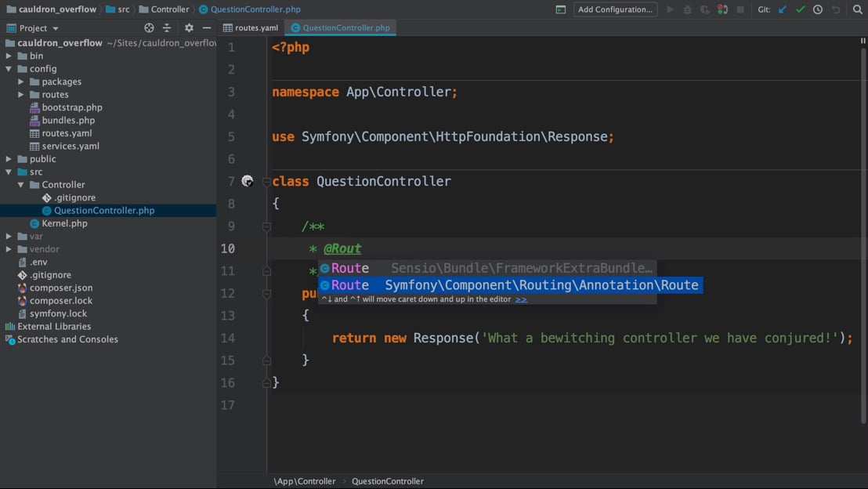Click the Git update project arrow icon
This screenshot has height=489, width=868.
point(783,9)
